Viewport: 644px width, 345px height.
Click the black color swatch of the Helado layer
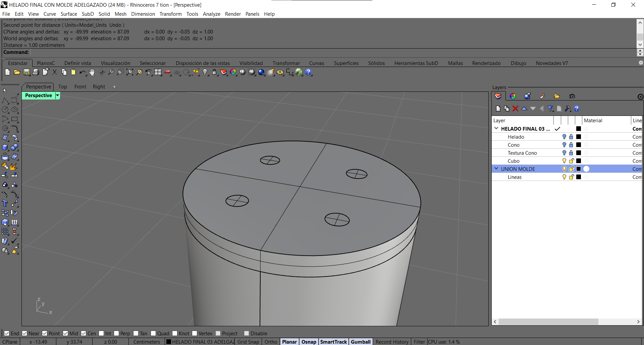[x=579, y=137]
